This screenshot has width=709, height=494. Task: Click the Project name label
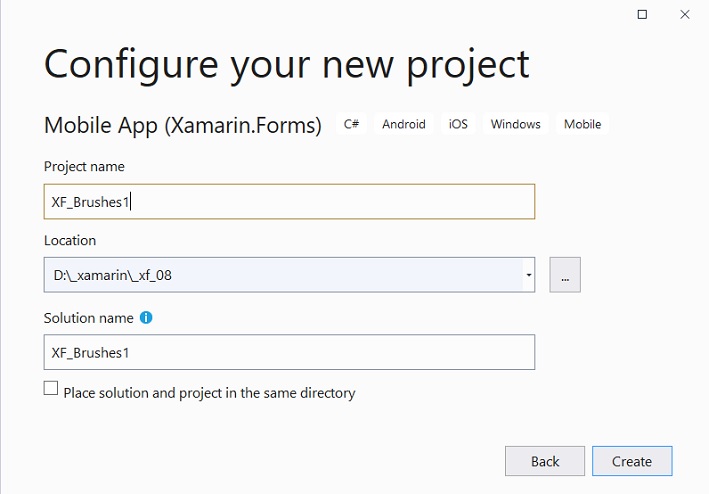84,166
